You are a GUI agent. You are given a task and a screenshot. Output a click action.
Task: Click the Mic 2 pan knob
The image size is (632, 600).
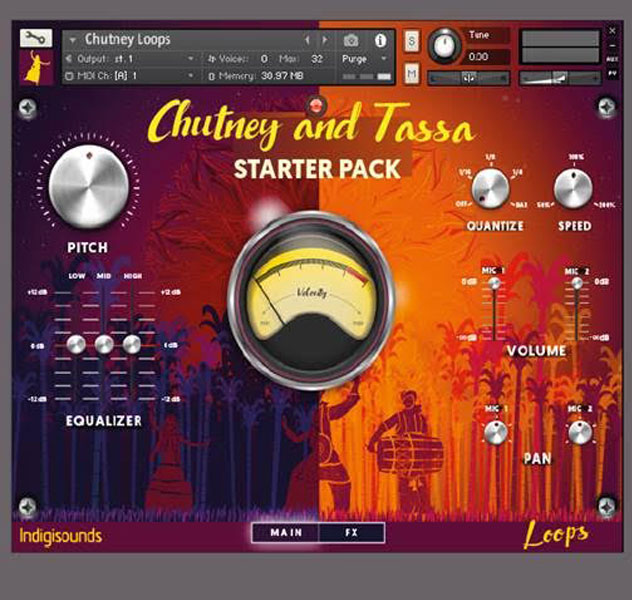(x=579, y=433)
